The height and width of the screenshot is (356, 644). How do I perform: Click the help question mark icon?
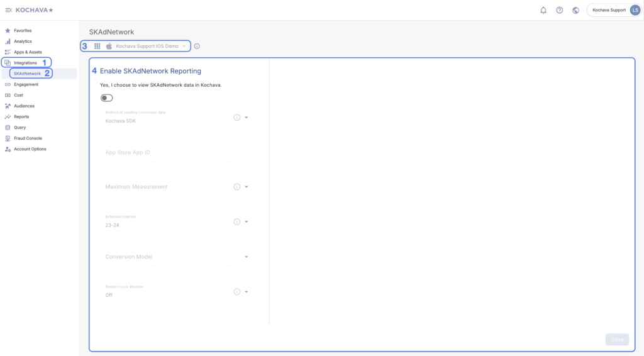tap(559, 10)
